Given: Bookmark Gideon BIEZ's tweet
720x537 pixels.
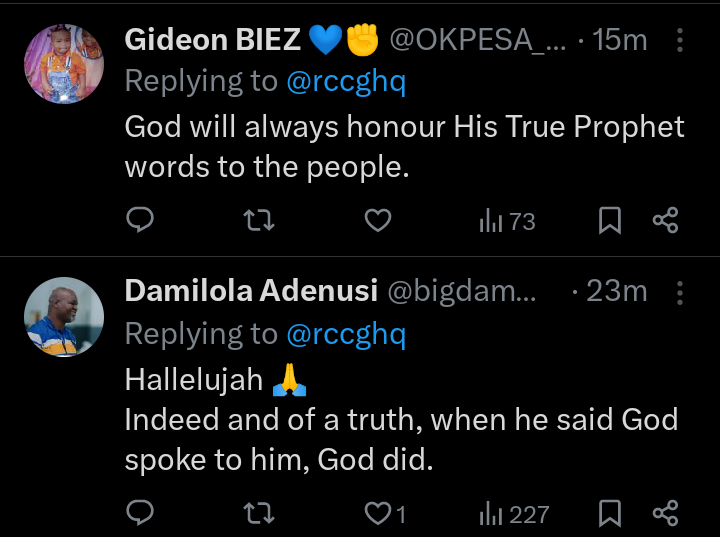Looking at the screenshot, I should click(610, 220).
